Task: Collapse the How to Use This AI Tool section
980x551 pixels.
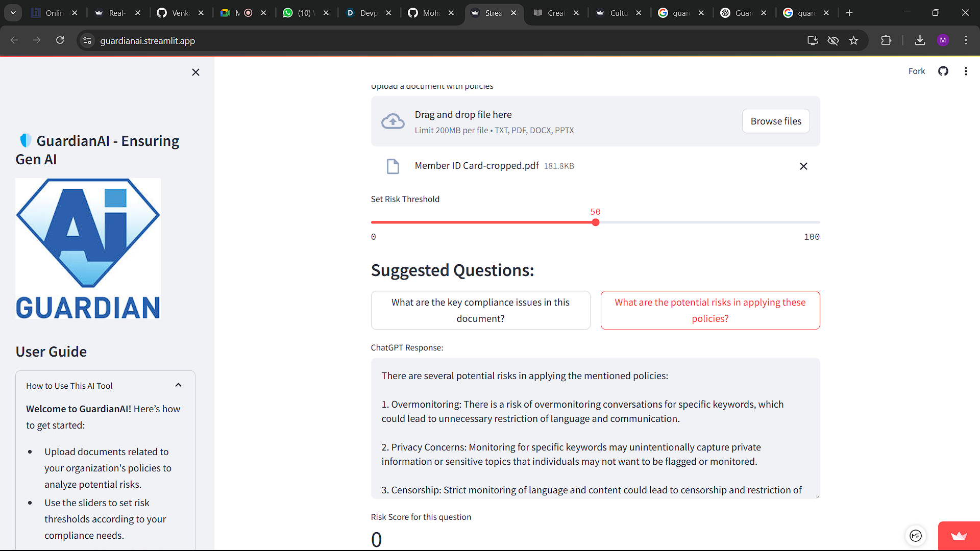Action: tap(178, 385)
